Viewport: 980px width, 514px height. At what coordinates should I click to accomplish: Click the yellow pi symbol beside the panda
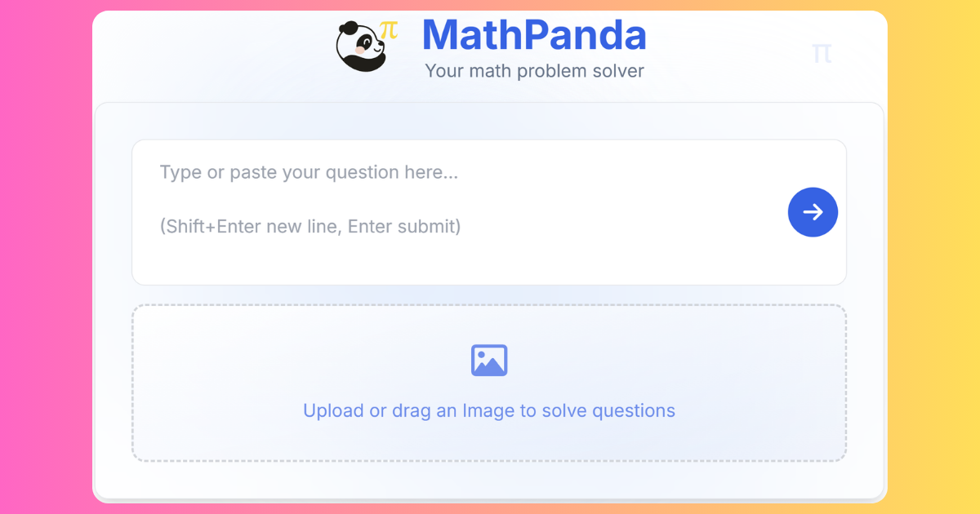coord(390,30)
